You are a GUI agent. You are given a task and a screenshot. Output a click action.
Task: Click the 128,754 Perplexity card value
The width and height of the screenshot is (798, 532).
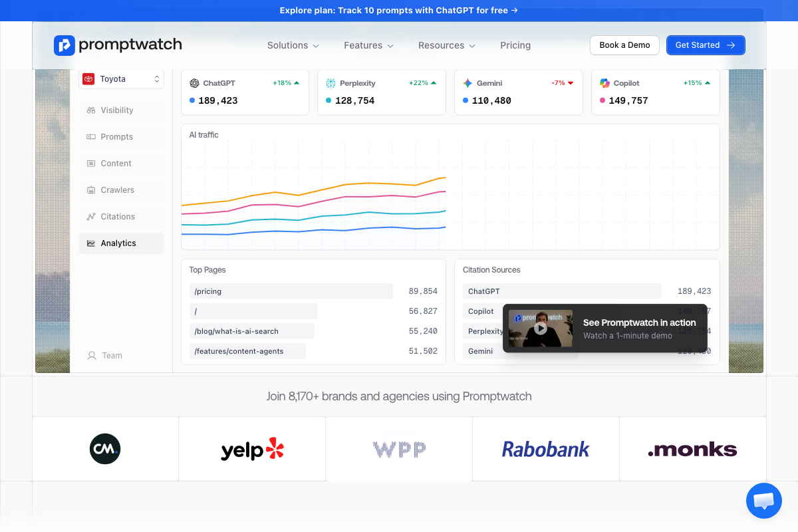coord(354,101)
